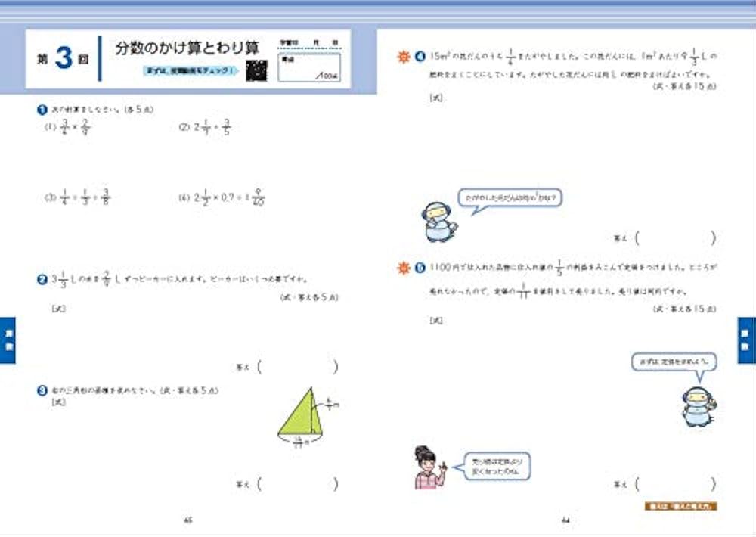The height and width of the screenshot is (537, 756).
Task: Click the right page number at bottom
Action: click(565, 520)
